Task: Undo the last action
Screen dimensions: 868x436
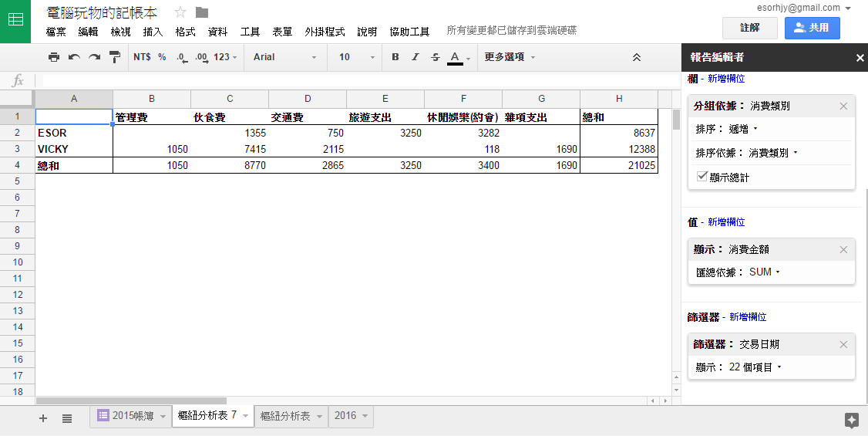Action: click(x=74, y=57)
